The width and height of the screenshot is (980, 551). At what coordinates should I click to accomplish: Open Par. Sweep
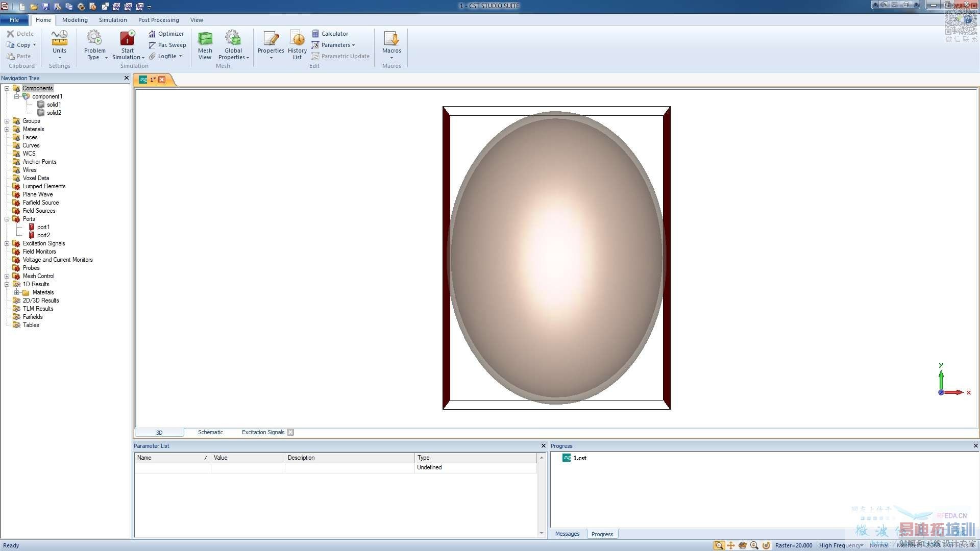click(x=167, y=45)
